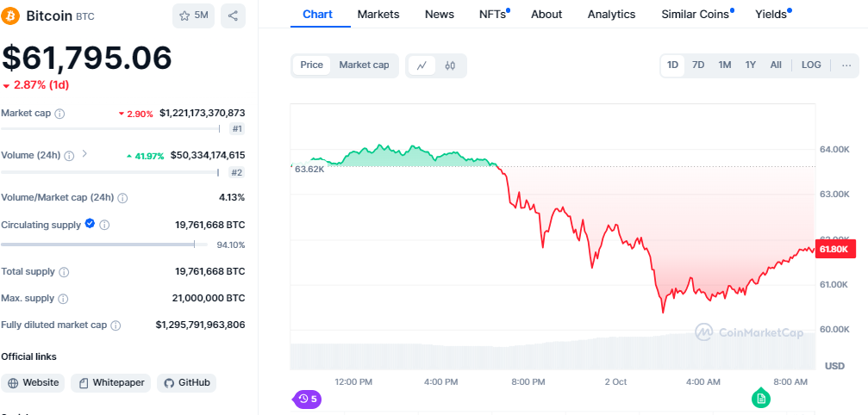Select the Price chart toggle

[x=312, y=65]
